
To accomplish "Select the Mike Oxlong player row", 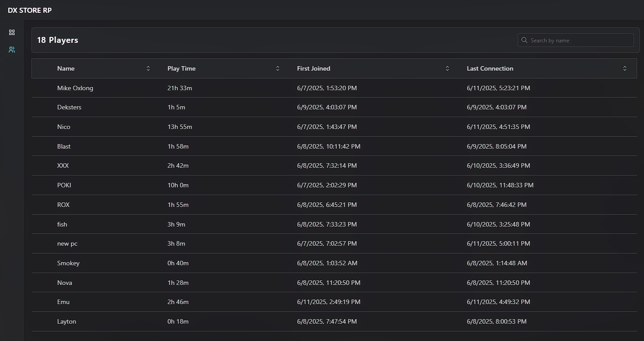I will tap(75, 88).
